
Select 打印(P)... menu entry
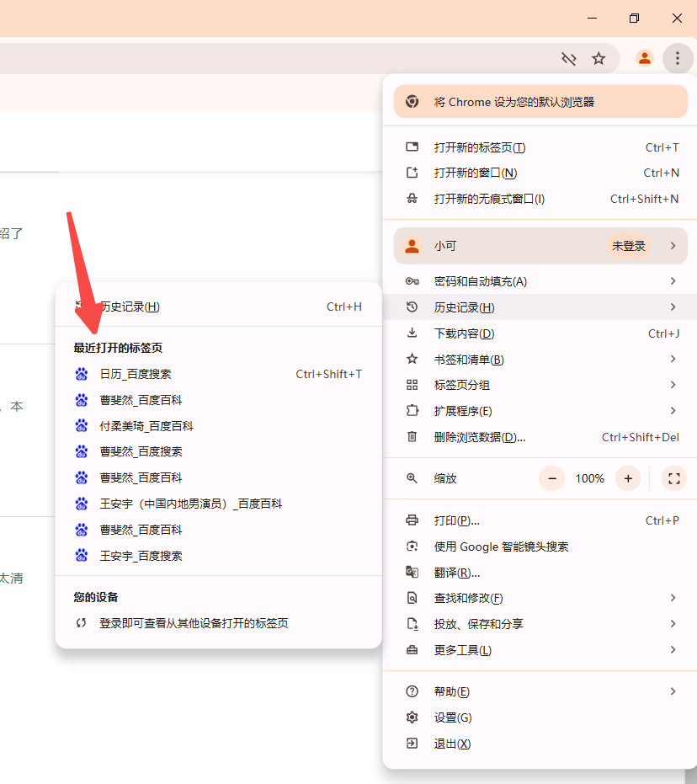click(540, 520)
